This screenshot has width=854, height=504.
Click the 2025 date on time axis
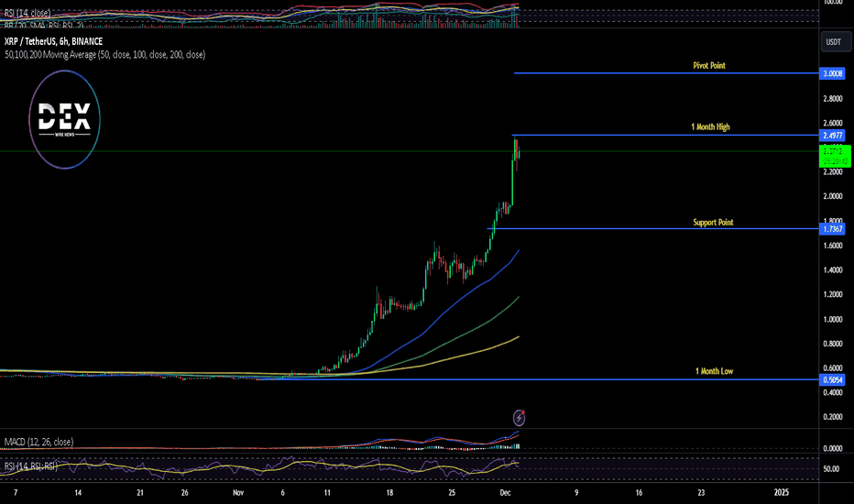(x=782, y=493)
